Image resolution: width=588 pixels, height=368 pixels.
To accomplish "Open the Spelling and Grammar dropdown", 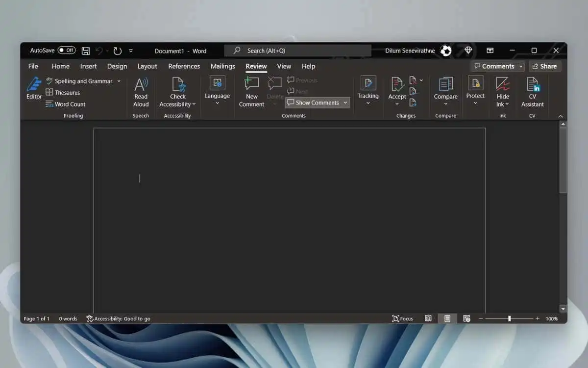I will 119,80.
